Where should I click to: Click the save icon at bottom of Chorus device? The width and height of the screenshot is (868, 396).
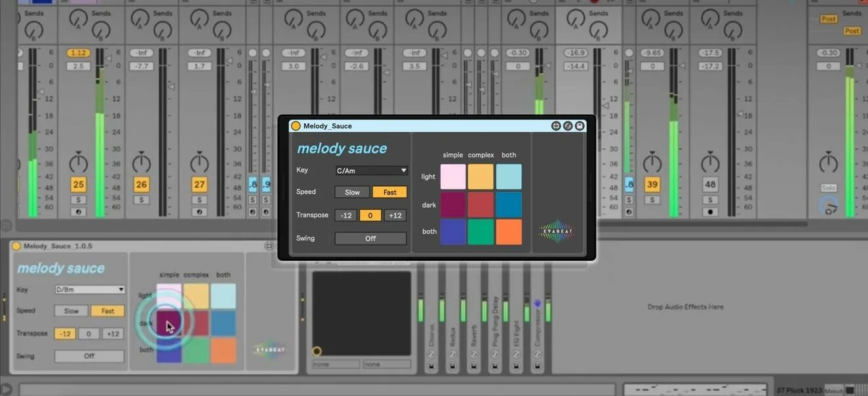tap(431, 366)
